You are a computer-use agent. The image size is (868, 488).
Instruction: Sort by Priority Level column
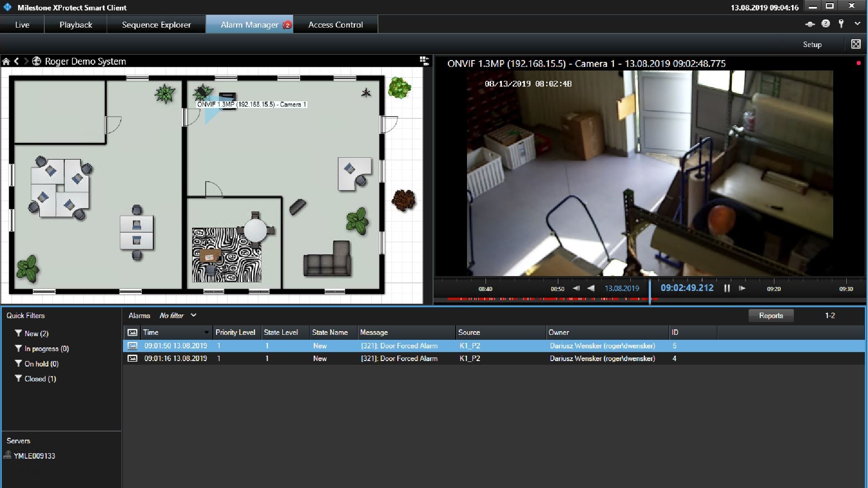coord(236,332)
